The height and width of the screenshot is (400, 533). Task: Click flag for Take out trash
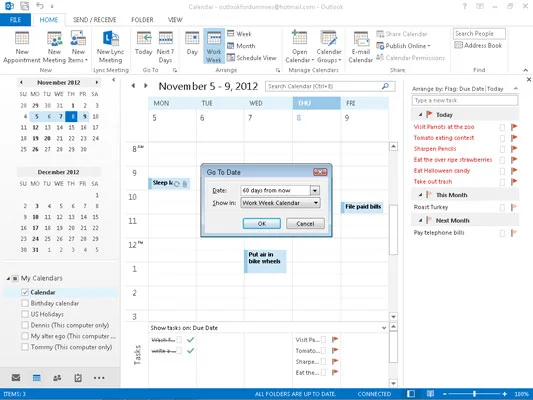[x=514, y=181]
